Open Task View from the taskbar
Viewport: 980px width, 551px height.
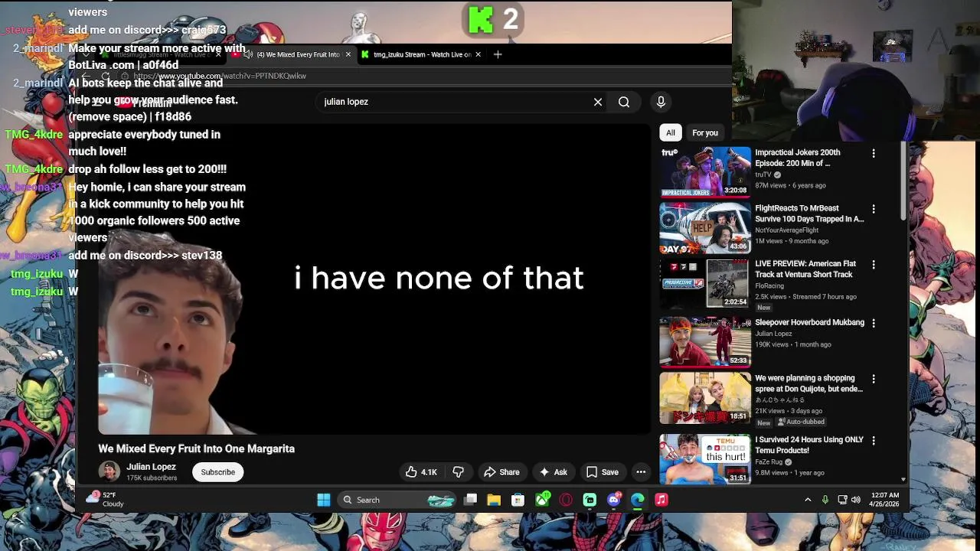471,500
